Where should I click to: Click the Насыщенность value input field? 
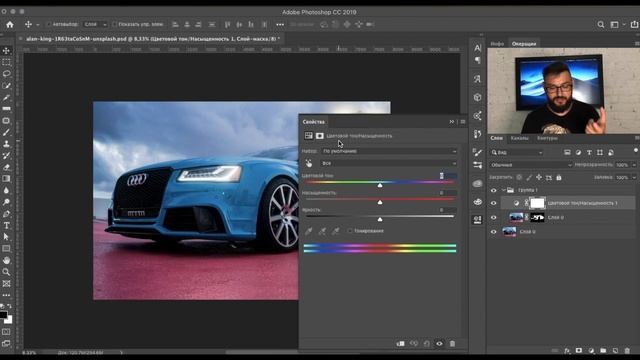448,193
